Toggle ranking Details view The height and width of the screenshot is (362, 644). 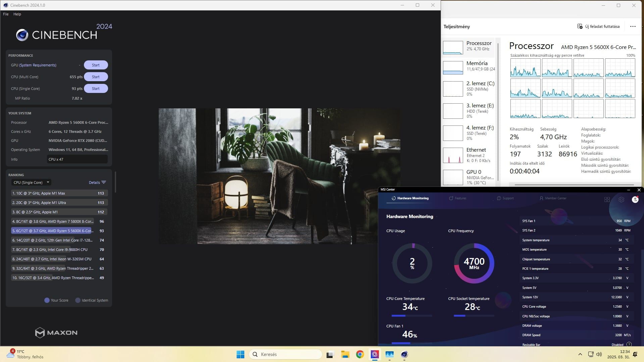[94, 183]
